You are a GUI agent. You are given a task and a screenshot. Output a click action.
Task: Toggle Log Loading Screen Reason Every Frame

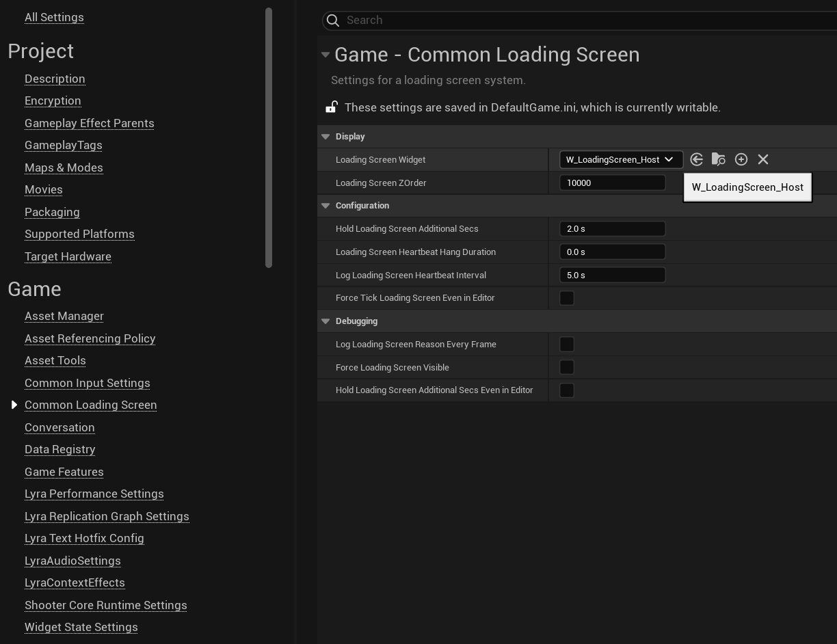567,345
